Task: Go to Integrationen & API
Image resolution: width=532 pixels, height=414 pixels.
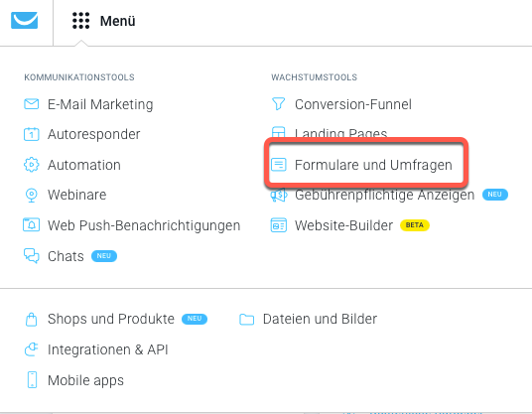Action: point(108,349)
